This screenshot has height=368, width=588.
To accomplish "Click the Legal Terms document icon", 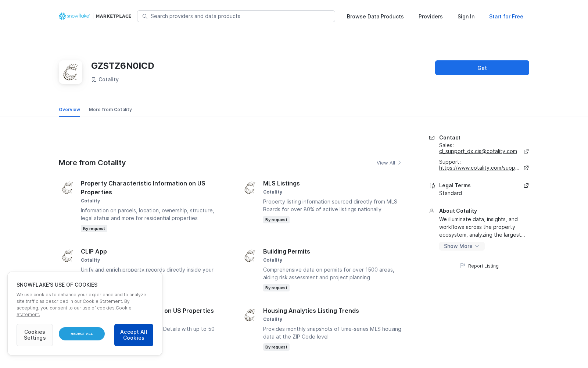I will tap(432, 185).
